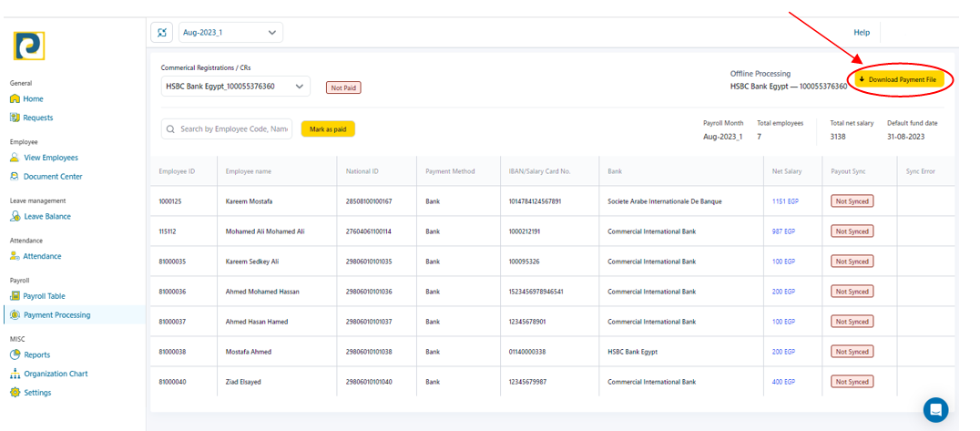The width and height of the screenshot is (980, 431).
Task: Click the Help link at top
Action: [x=861, y=33]
